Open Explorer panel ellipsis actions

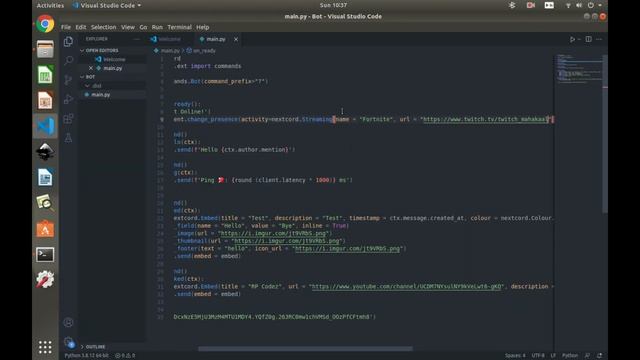click(136, 39)
